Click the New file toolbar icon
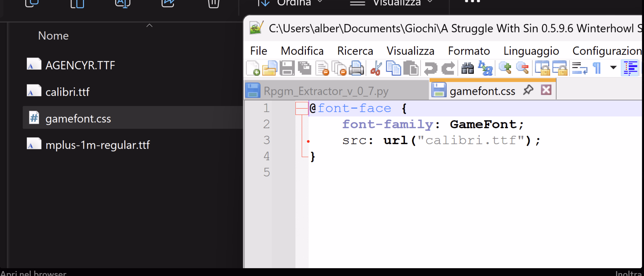The width and height of the screenshot is (644, 276). click(x=253, y=68)
